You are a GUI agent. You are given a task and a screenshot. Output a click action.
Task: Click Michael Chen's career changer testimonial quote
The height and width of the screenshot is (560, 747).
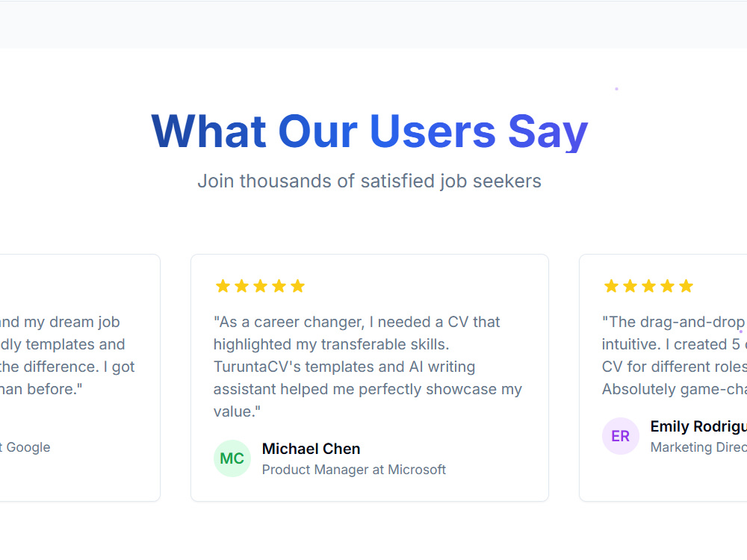(368, 367)
